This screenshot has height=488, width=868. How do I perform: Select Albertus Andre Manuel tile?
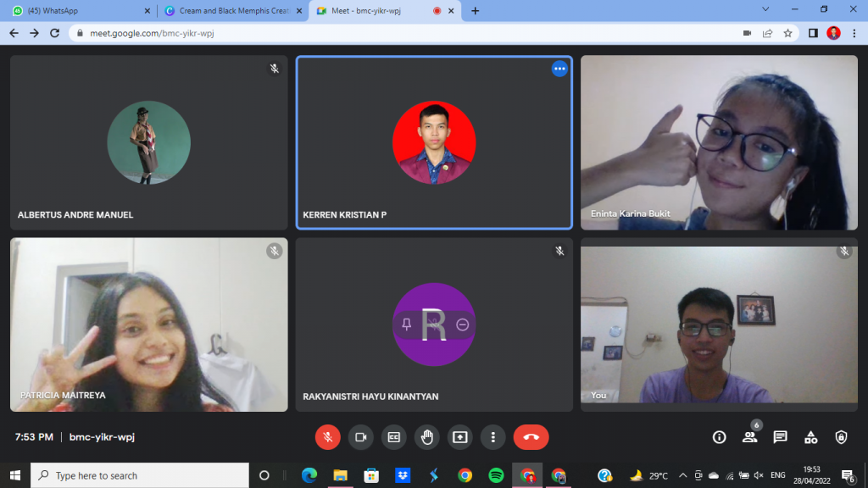(149, 142)
